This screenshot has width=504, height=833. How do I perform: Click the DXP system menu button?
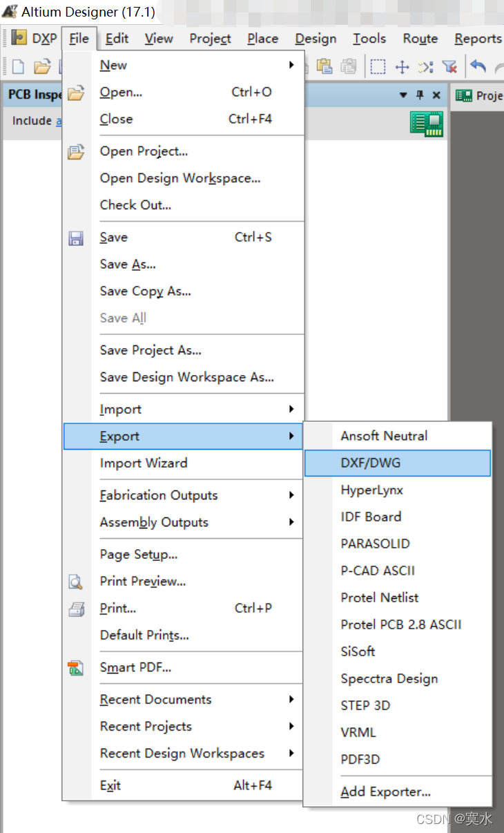35,39
